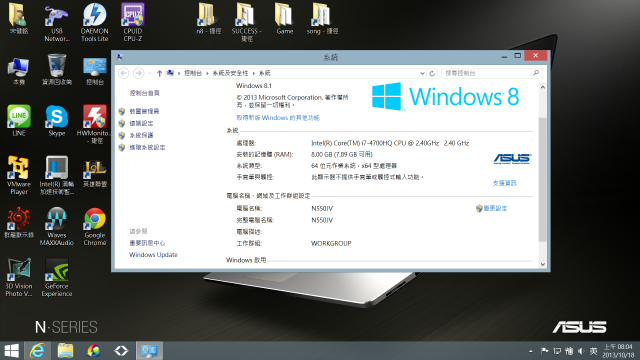Screen dimensions: 640x360
Task: Launch Google Chrome from desktop
Action: [x=95, y=226]
